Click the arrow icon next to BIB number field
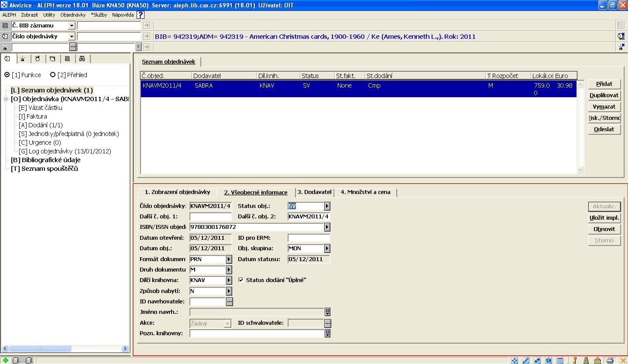 pos(147,26)
